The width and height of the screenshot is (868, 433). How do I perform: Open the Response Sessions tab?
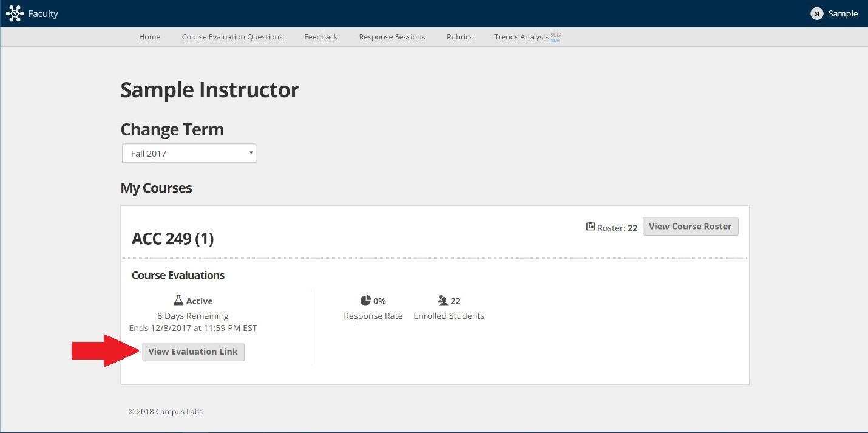coord(392,37)
